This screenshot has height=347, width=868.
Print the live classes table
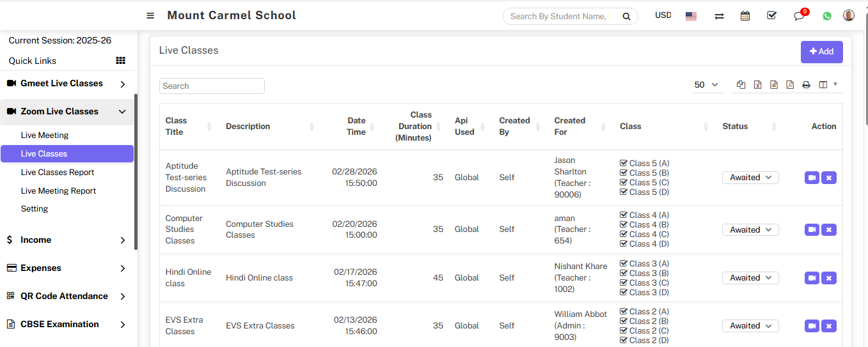806,85
